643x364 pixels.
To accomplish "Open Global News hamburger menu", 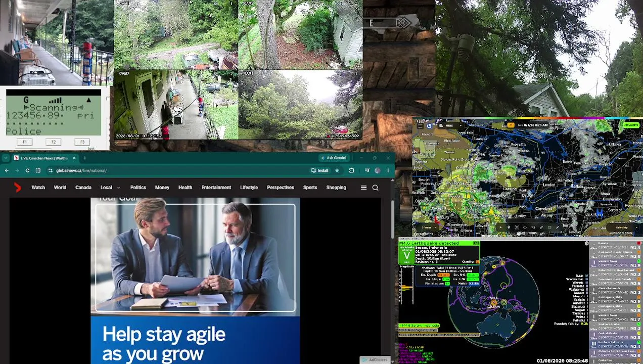I will (363, 188).
